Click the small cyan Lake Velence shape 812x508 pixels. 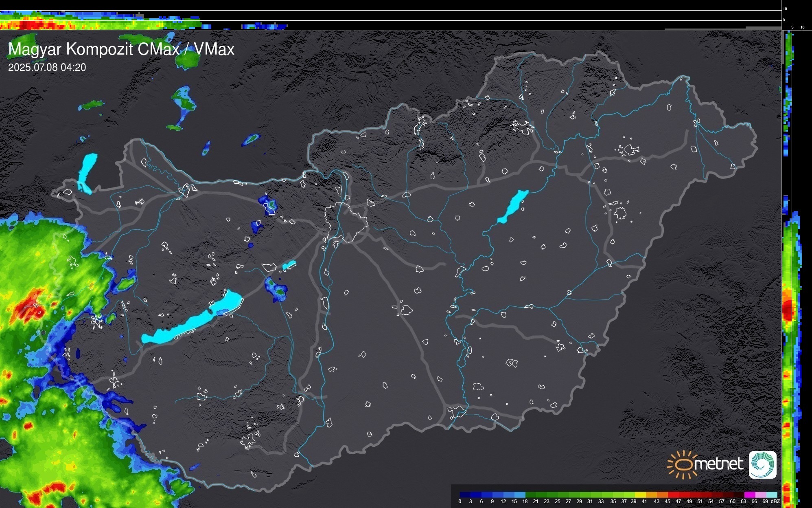(289, 265)
